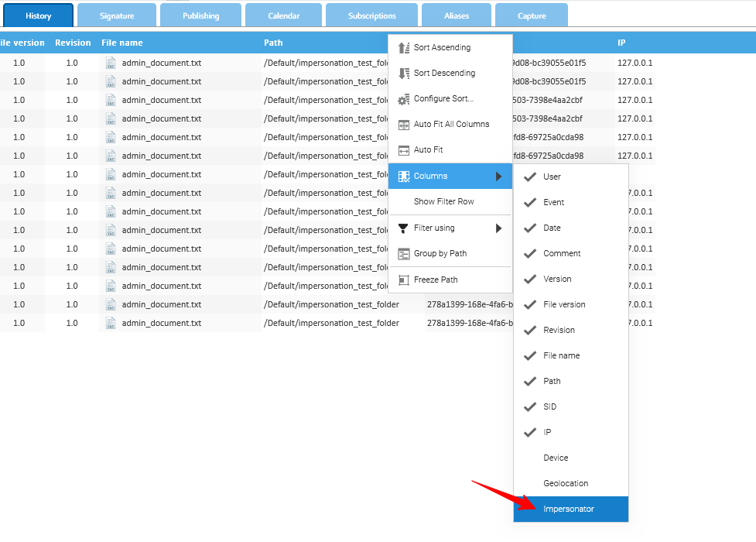Click the Group by Path icon

point(403,254)
